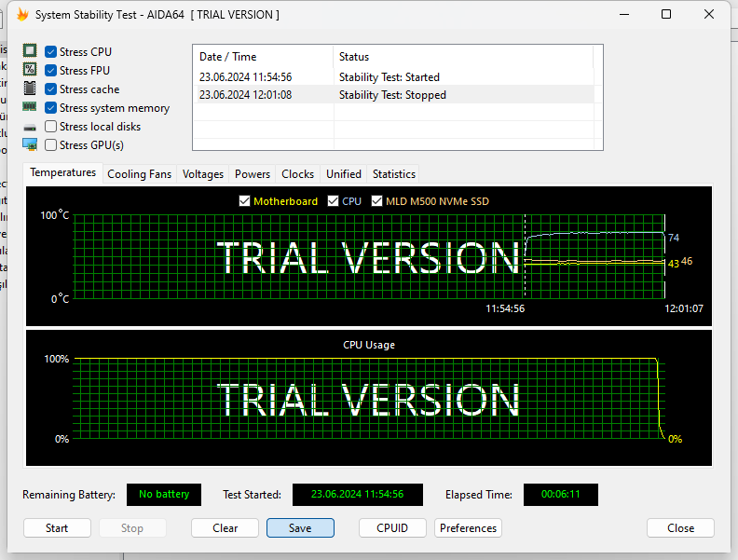The width and height of the screenshot is (738, 560).
Task: Click the disabled Stop button
Action: click(x=132, y=528)
